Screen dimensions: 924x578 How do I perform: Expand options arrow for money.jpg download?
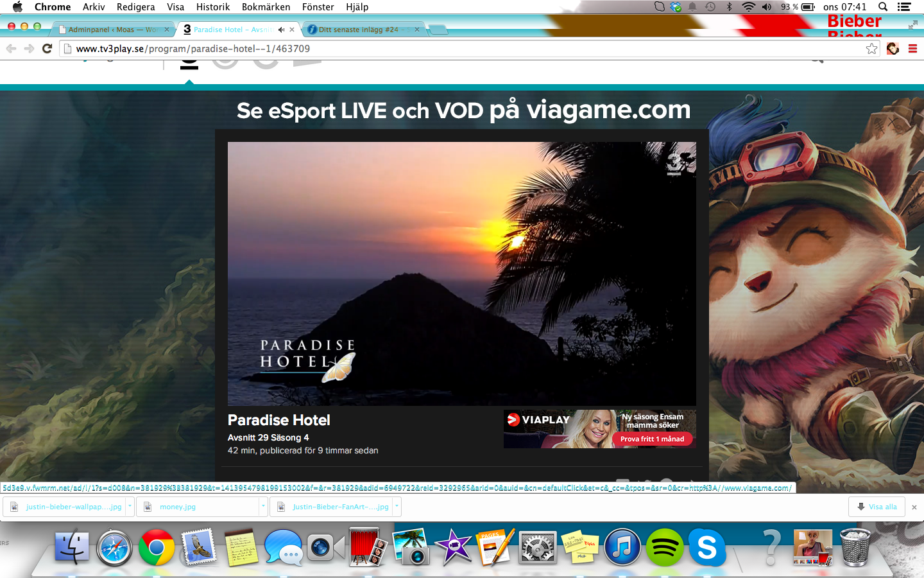[263, 506]
